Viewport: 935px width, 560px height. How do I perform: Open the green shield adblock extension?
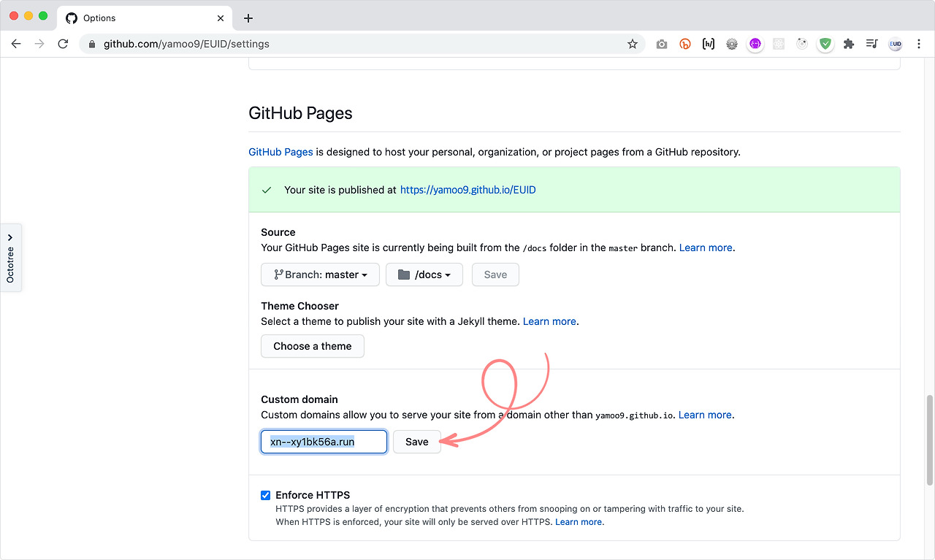[x=825, y=44]
